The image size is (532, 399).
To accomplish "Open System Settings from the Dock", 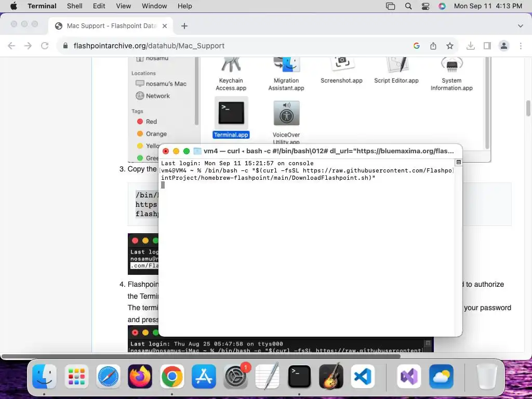I will click(x=235, y=376).
